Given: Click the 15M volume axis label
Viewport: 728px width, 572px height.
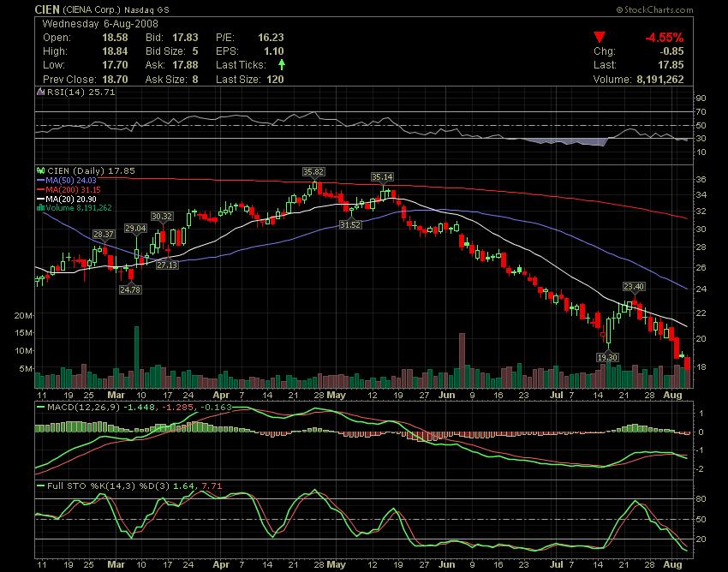Looking at the screenshot, I should pyautogui.click(x=23, y=333).
